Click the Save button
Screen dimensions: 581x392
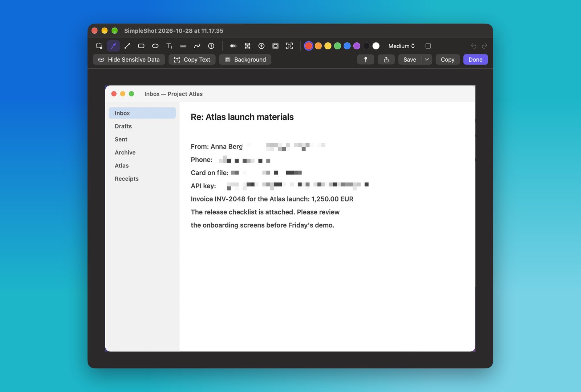coord(410,60)
